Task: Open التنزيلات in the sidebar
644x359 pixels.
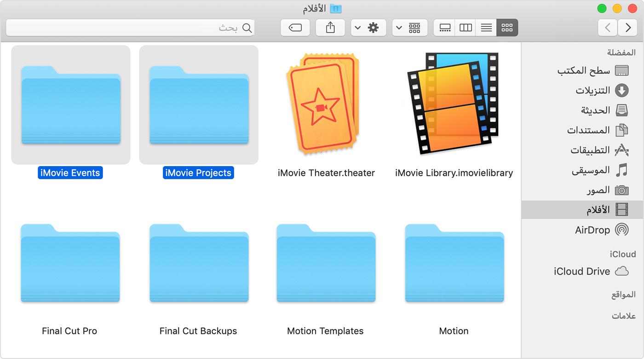Action: (582, 91)
